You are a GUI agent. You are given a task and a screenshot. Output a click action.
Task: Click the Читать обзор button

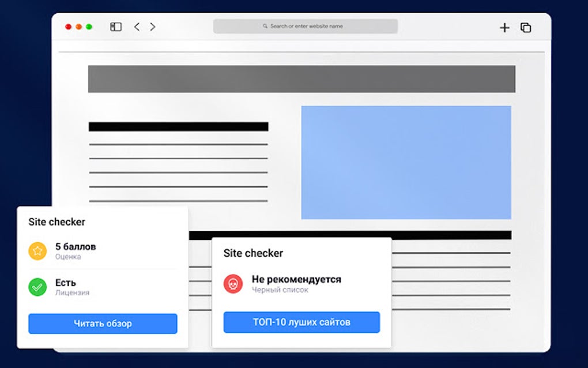[x=102, y=324]
